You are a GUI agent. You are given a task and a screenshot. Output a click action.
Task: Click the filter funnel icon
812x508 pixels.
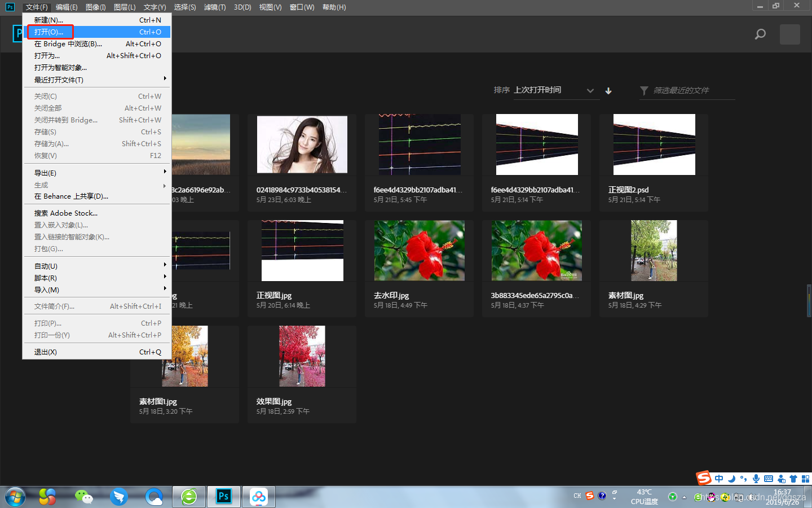tap(644, 90)
